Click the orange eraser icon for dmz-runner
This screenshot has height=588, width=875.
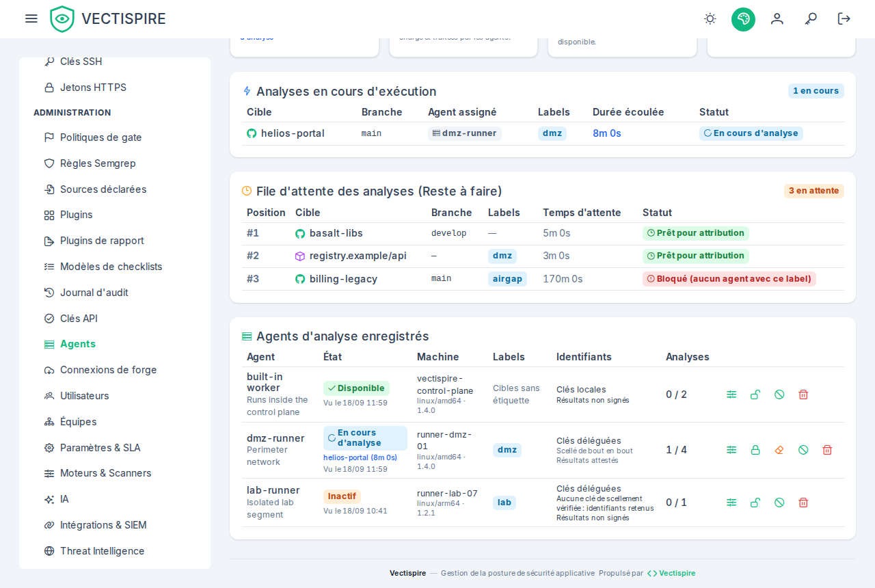point(779,450)
